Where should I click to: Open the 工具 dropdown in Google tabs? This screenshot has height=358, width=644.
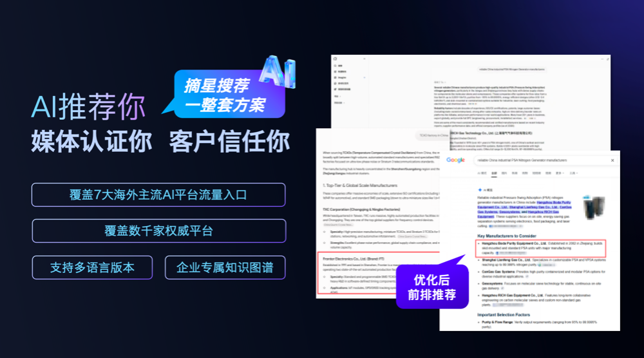click(x=573, y=173)
